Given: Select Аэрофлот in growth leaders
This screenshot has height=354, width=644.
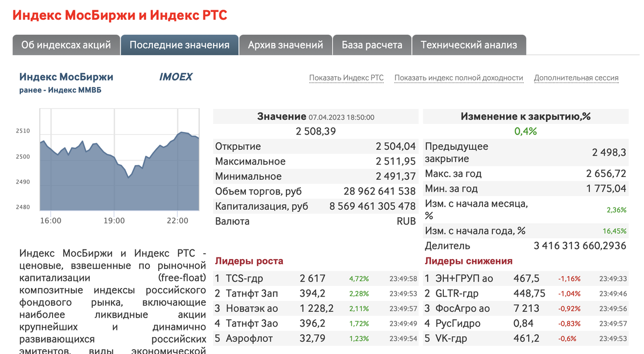Looking at the screenshot, I should click(249, 338).
